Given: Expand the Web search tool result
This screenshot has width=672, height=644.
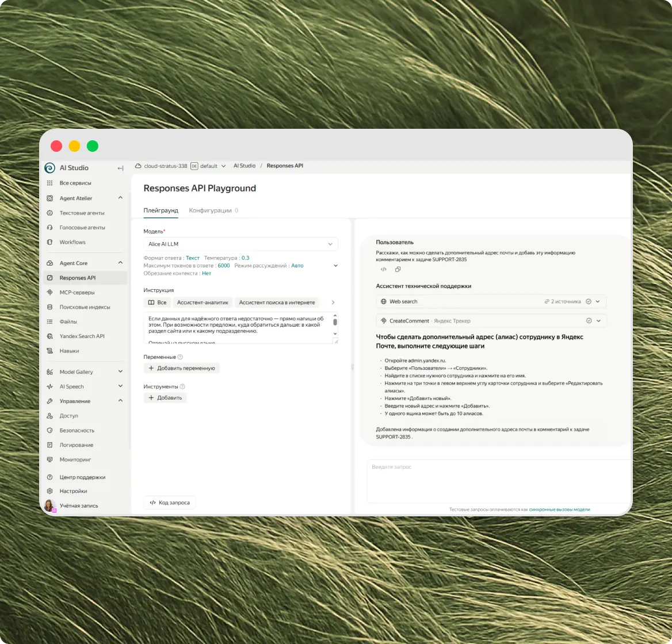Looking at the screenshot, I should tap(598, 301).
